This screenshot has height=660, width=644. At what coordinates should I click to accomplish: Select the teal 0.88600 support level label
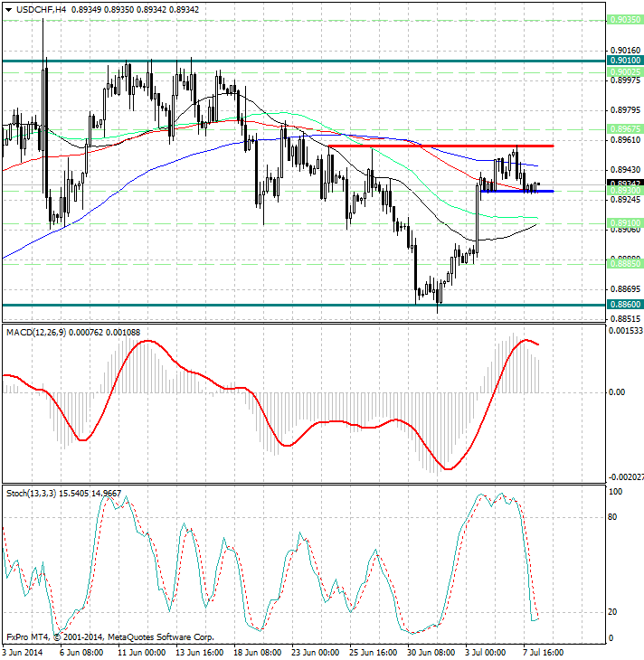(x=626, y=305)
